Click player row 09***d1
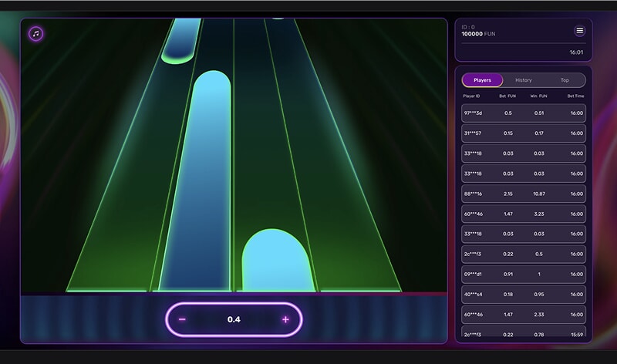 click(524, 274)
